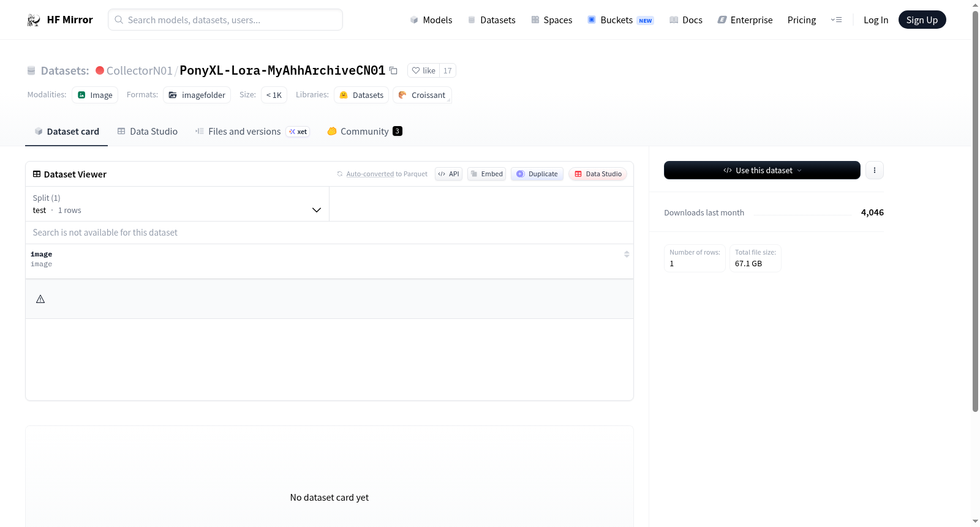Click the Dataset Viewer table icon

point(37,174)
